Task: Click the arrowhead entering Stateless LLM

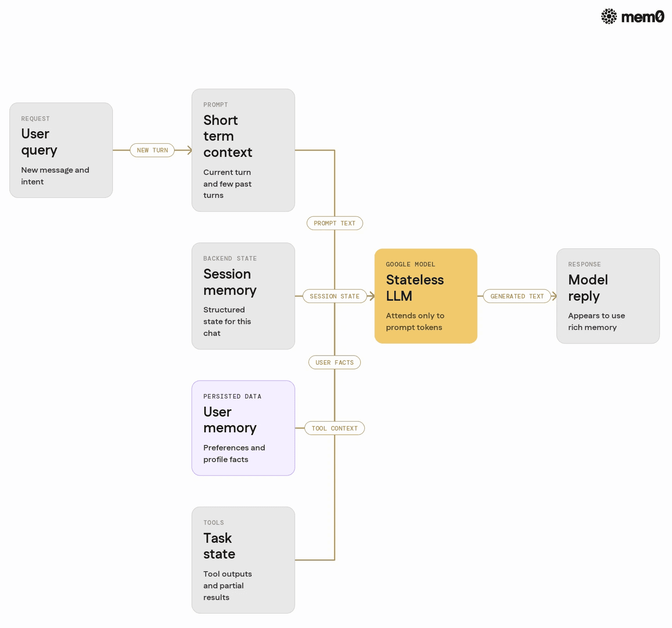Action: 372,296
